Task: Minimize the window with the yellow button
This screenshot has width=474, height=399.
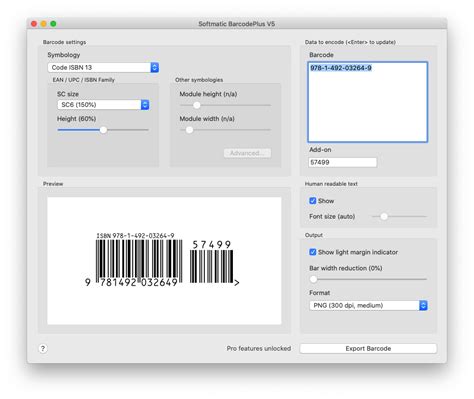Action: 43,24
